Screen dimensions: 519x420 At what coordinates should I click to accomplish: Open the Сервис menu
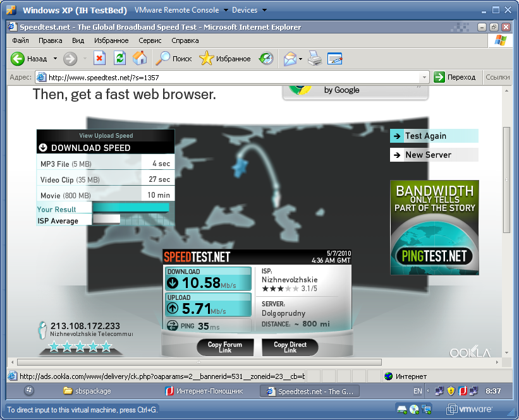tap(150, 40)
